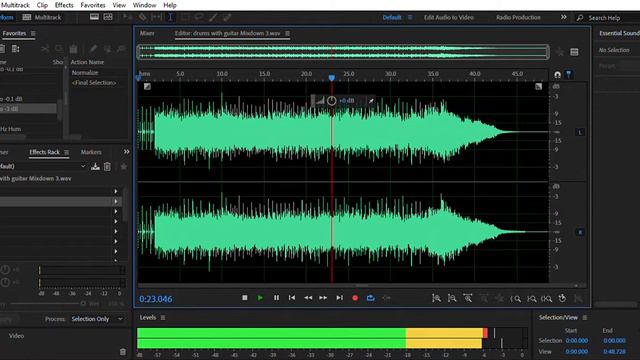
Task: Click Zoom In at In Point icon
Action: (x=516, y=299)
